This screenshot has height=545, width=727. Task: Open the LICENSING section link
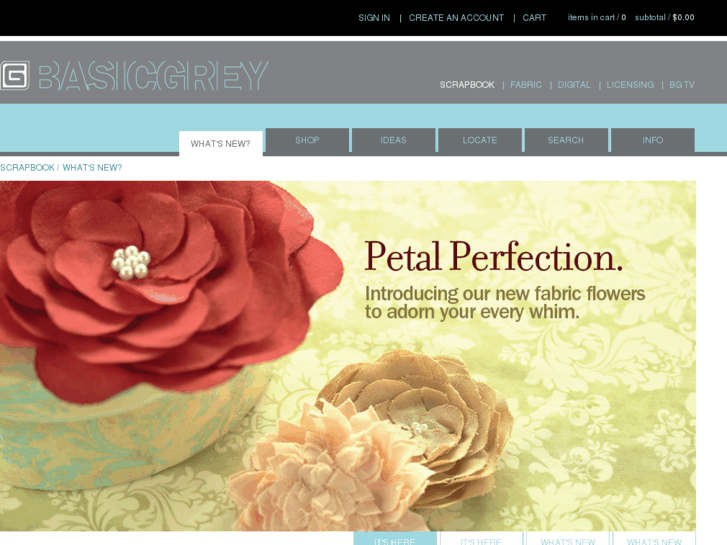pos(630,85)
